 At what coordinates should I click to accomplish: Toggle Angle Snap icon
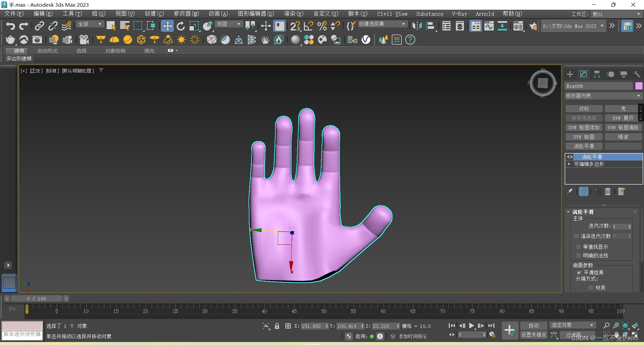click(308, 26)
